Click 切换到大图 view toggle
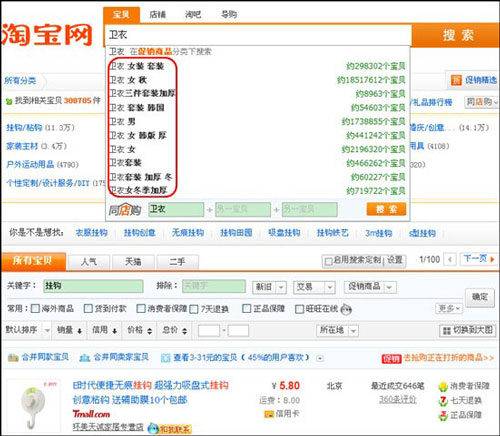 pyautogui.click(x=468, y=330)
